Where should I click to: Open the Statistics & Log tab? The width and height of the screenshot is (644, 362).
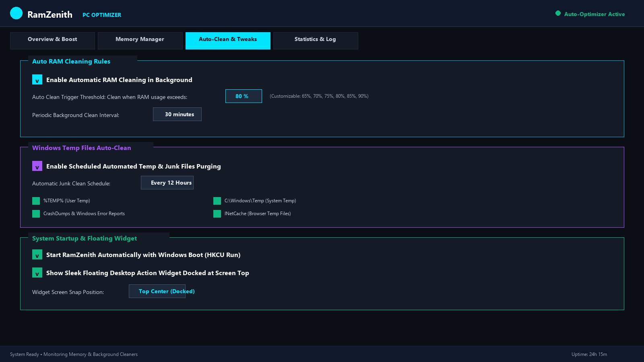pyautogui.click(x=316, y=41)
